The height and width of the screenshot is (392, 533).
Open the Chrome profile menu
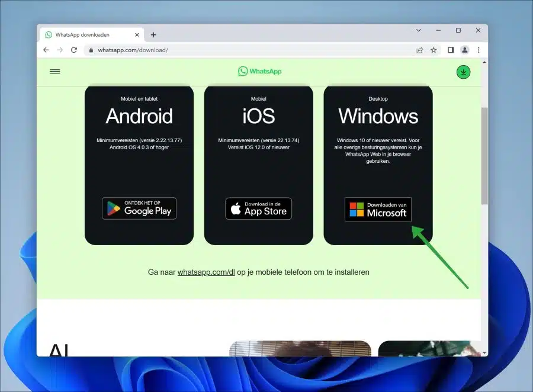click(x=465, y=50)
